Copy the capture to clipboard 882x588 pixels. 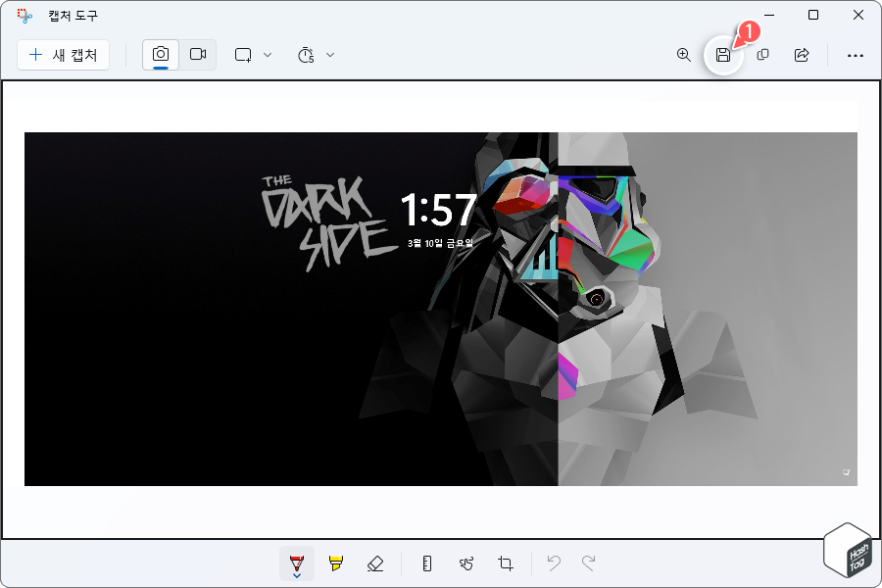point(762,55)
